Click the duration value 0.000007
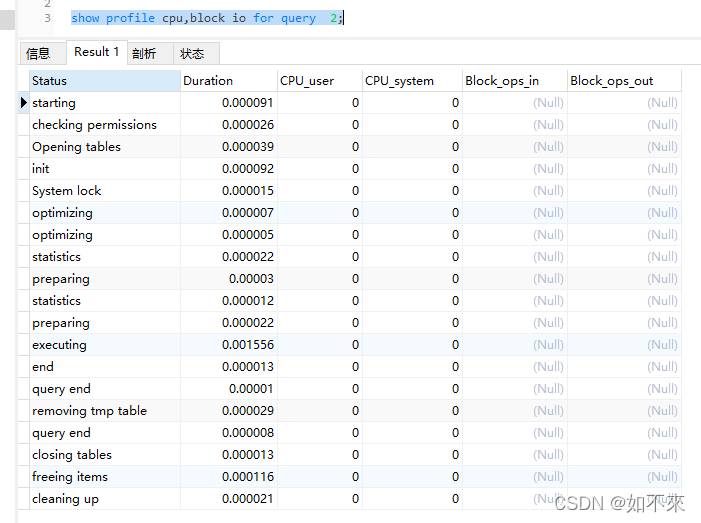 point(248,213)
